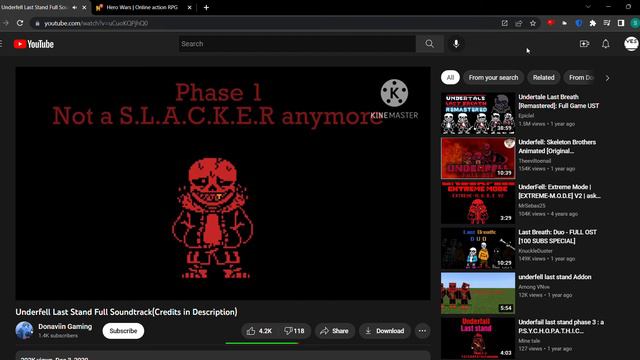
Task: Open the notifications bell
Action: pos(606,44)
